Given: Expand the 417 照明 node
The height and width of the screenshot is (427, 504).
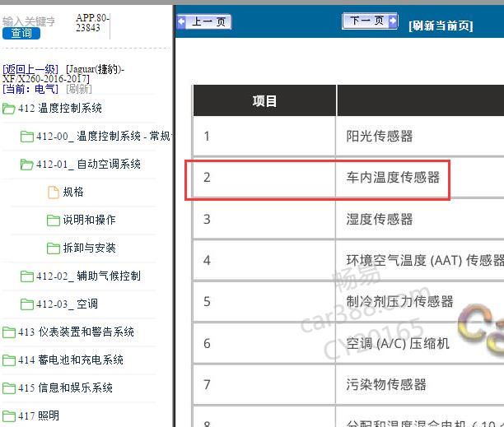Looking at the screenshot, I should coord(39,415).
